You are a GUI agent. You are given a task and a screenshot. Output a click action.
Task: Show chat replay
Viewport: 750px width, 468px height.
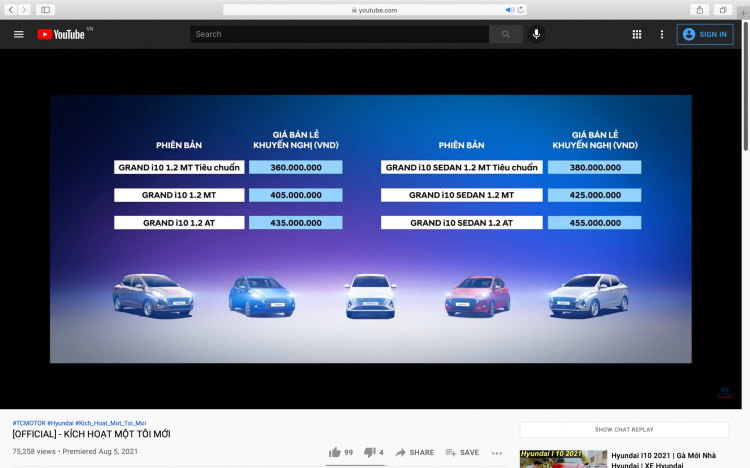(x=624, y=429)
